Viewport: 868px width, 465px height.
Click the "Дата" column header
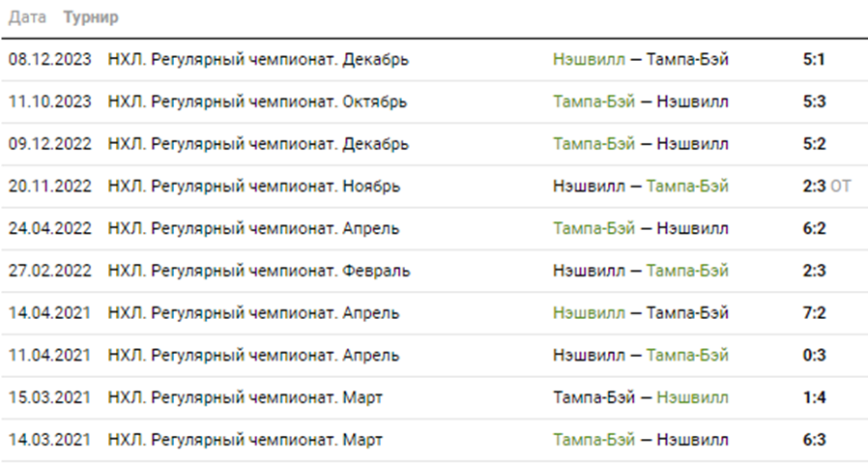pos(27,18)
